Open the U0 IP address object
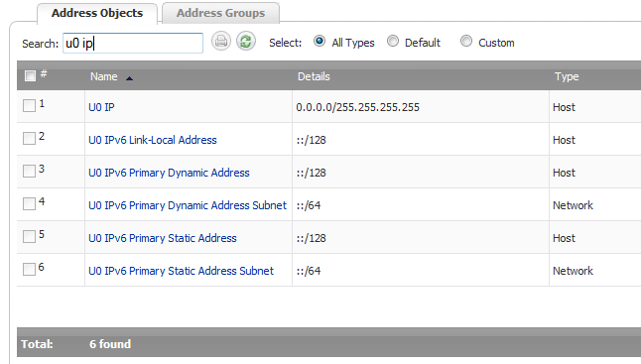 tap(101, 107)
